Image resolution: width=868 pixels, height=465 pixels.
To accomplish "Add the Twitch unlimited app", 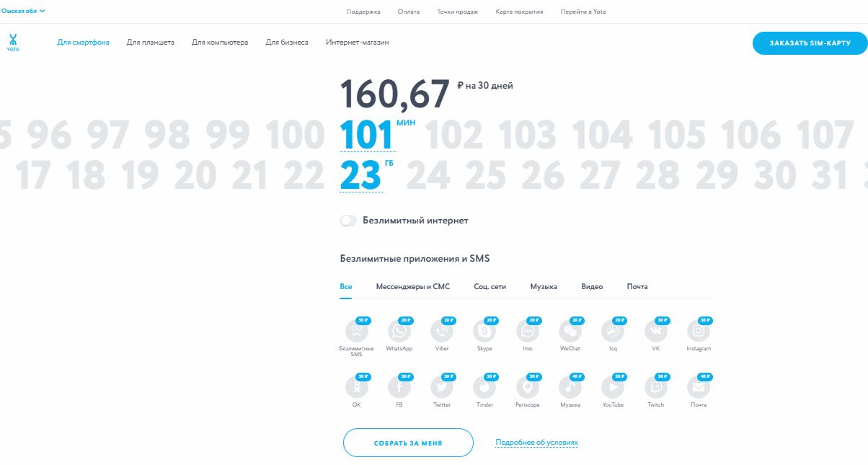I will pos(656,388).
